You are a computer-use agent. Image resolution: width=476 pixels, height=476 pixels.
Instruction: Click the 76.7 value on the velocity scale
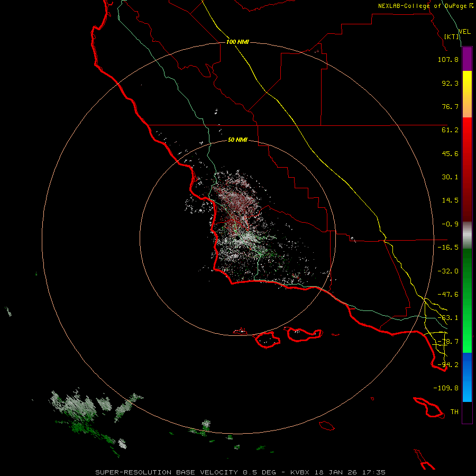(x=450, y=106)
